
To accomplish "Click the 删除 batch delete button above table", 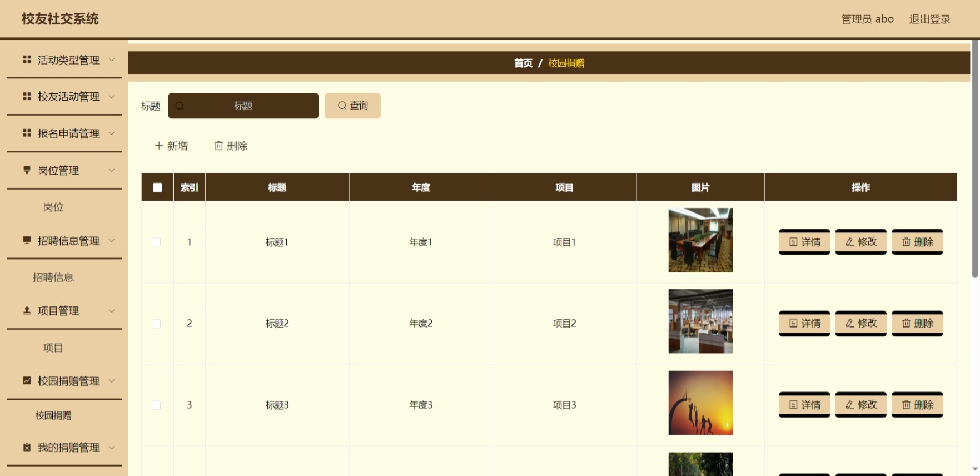I will [x=231, y=146].
